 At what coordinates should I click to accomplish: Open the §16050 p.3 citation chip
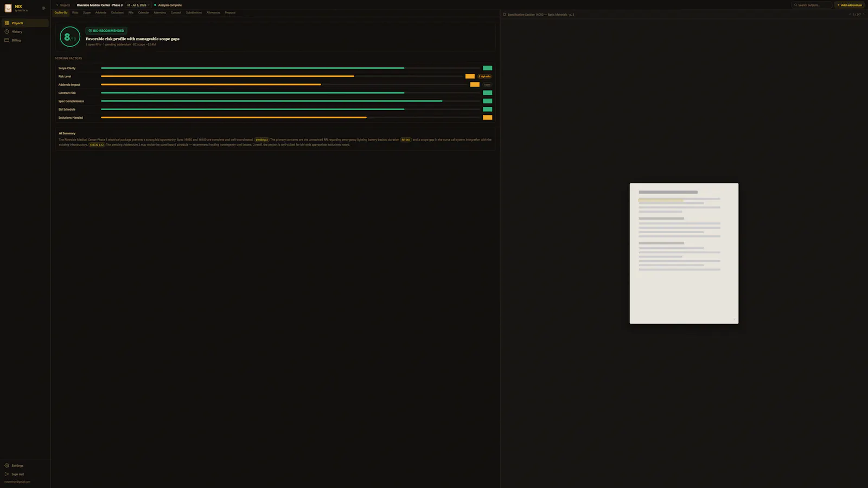click(261, 140)
